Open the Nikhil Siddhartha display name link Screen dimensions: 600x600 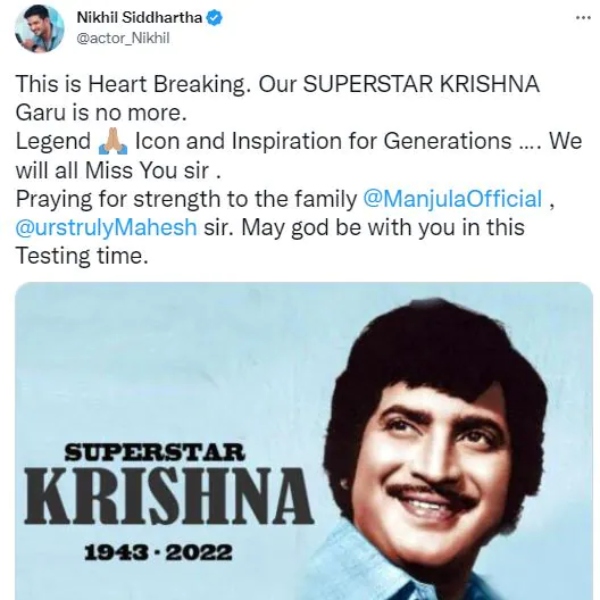point(139,18)
